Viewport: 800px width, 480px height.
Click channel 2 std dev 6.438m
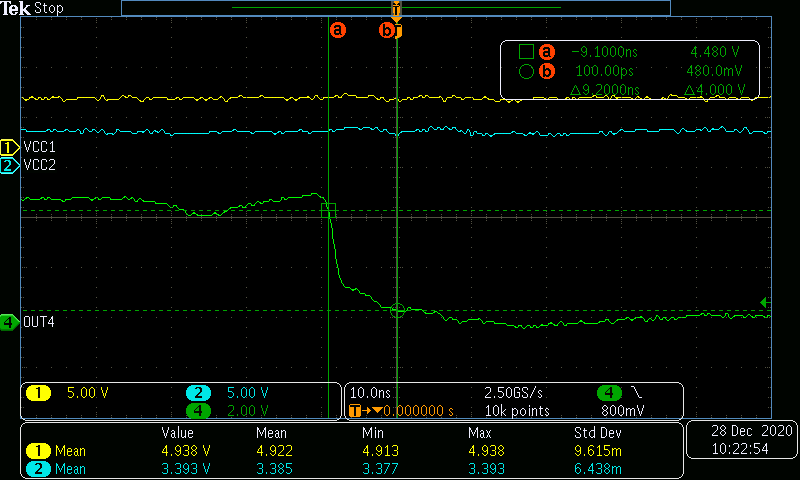(x=597, y=469)
